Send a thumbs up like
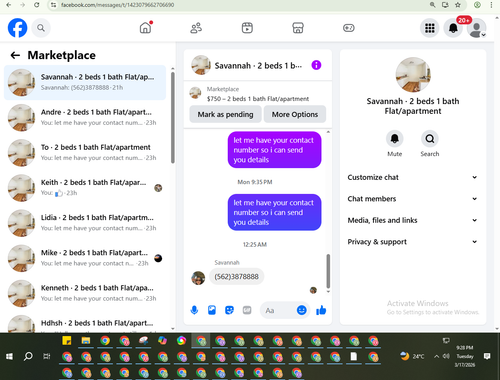The image size is (500, 380). pyautogui.click(x=321, y=310)
